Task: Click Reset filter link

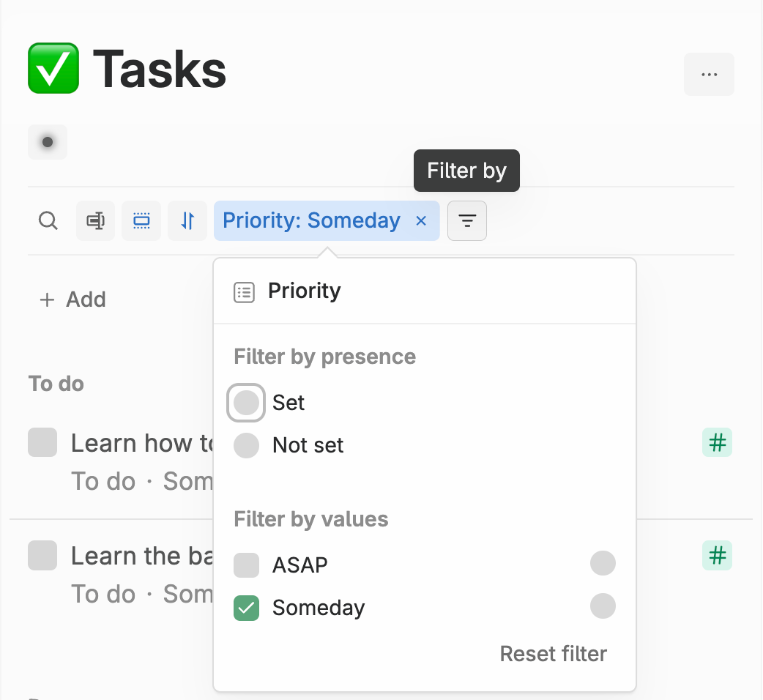Action: coord(553,653)
